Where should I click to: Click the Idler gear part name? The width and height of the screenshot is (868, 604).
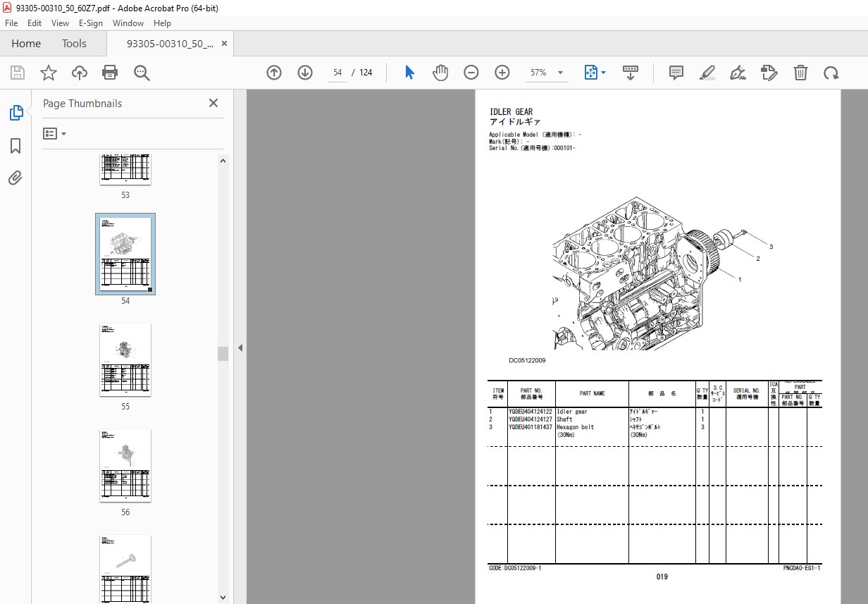point(571,412)
